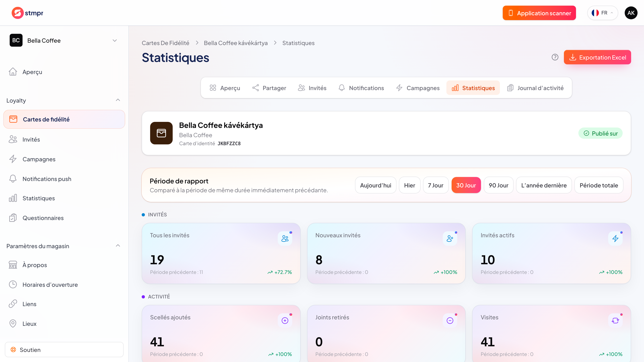This screenshot has width=644, height=362.
Task: Click the card ID JKBFZZC8
Action: pos(229,143)
